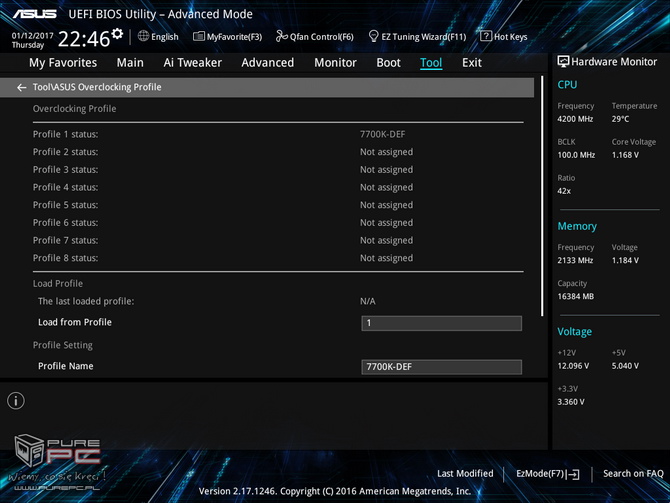
Task: Switch to Main tab
Action: [x=130, y=63]
